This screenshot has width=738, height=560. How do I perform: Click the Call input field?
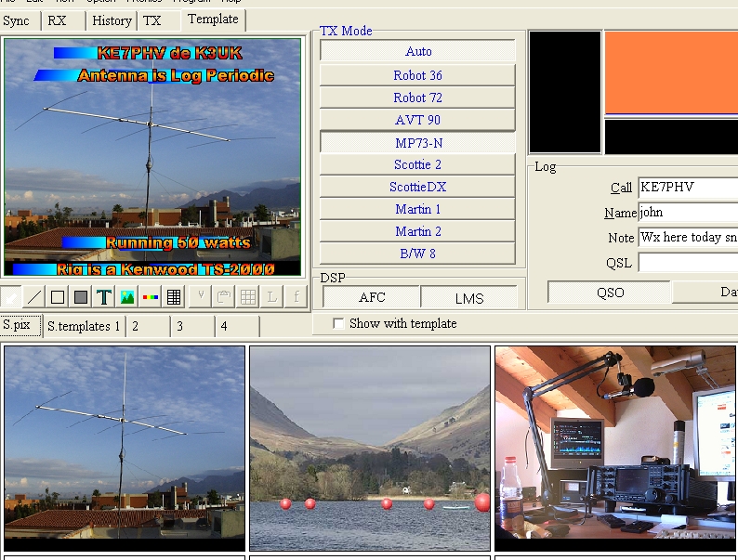pos(687,188)
